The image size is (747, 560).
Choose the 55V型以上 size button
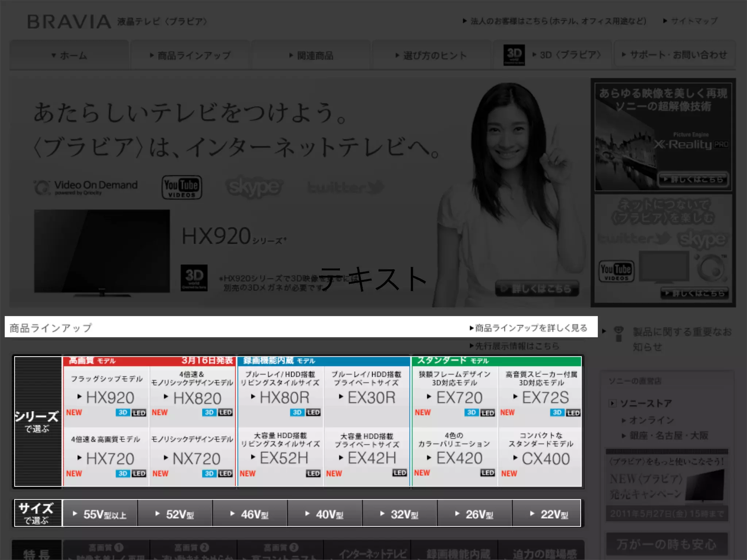(100, 514)
